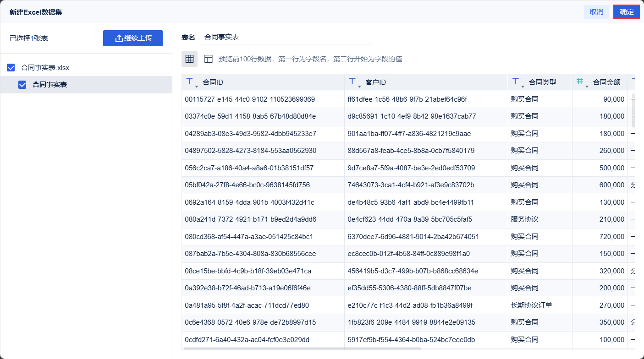Click customer ID e210c77c-f1c3-44d2-ad08-fb1b36a8499f

click(x=410, y=305)
